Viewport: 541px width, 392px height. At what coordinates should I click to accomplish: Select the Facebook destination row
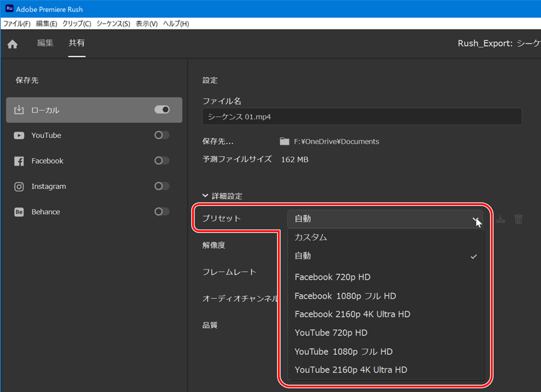click(x=94, y=161)
